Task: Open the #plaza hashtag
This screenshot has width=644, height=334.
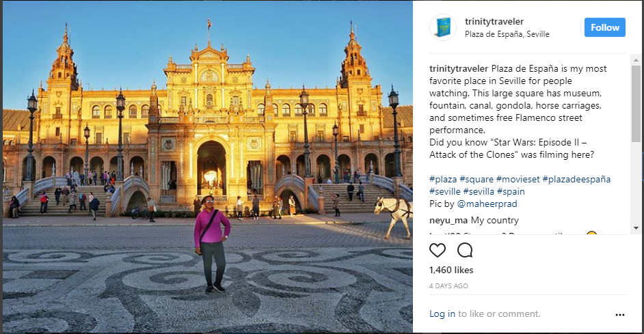Action: (x=443, y=179)
